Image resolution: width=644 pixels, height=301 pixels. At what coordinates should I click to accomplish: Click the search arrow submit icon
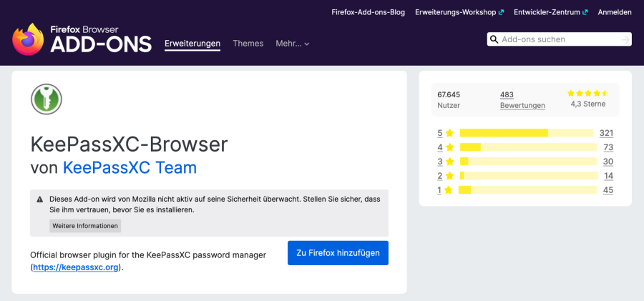pyautogui.click(x=625, y=40)
